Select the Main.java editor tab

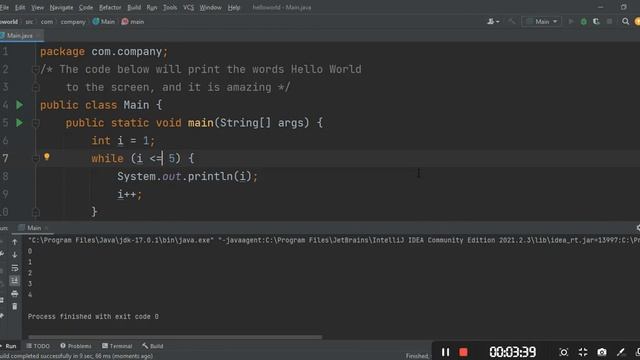pos(20,36)
